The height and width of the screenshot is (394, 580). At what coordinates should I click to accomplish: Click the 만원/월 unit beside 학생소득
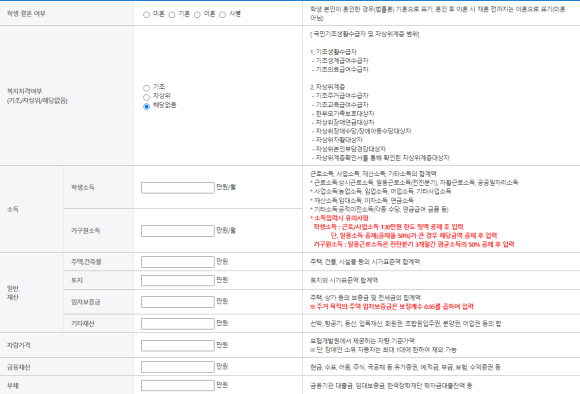[226, 187]
